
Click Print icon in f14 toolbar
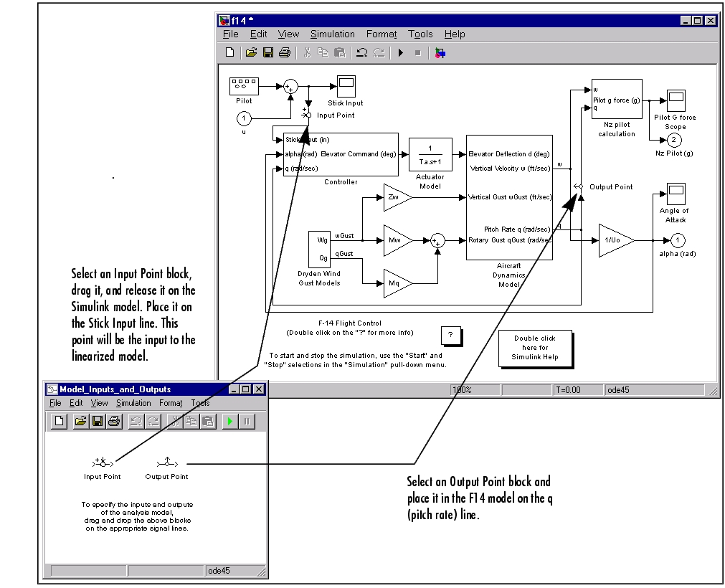[285, 52]
